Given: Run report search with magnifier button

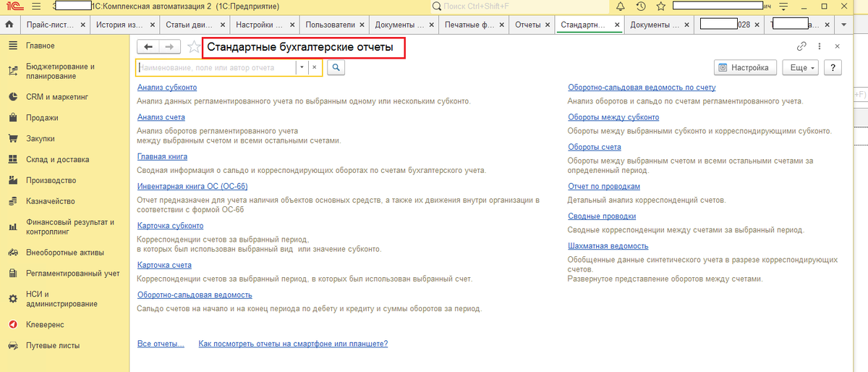Looking at the screenshot, I should (x=336, y=67).
